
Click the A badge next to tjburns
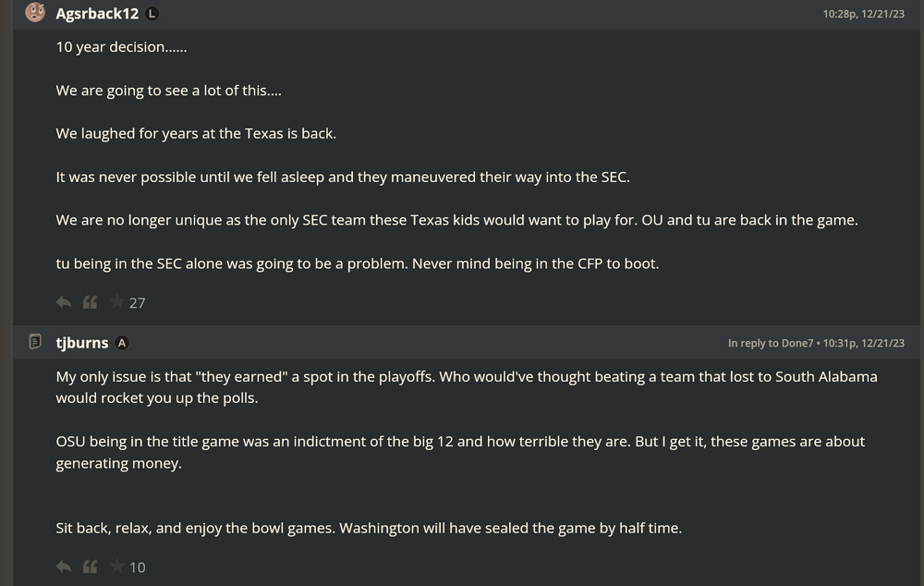click(x=122, y=343)
